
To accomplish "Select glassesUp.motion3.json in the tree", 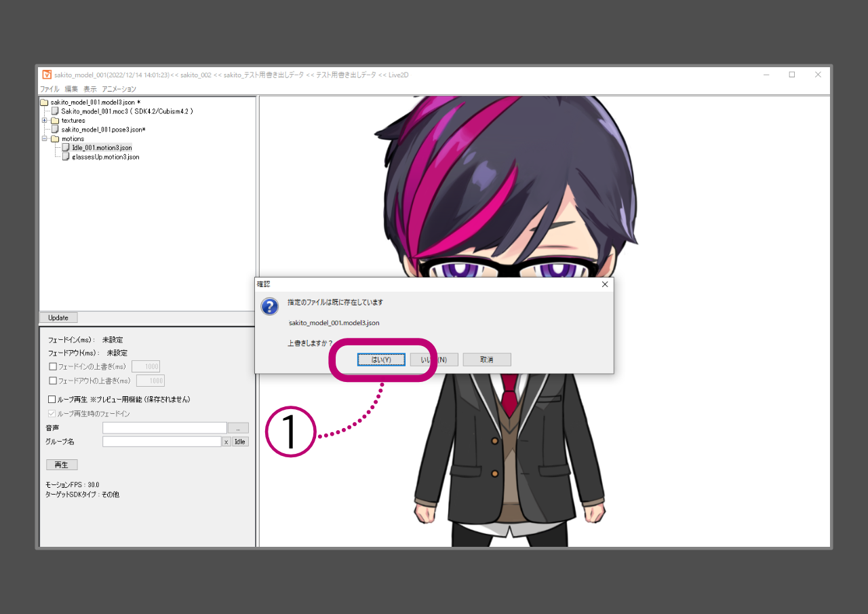I will click(x=105, y=157).
